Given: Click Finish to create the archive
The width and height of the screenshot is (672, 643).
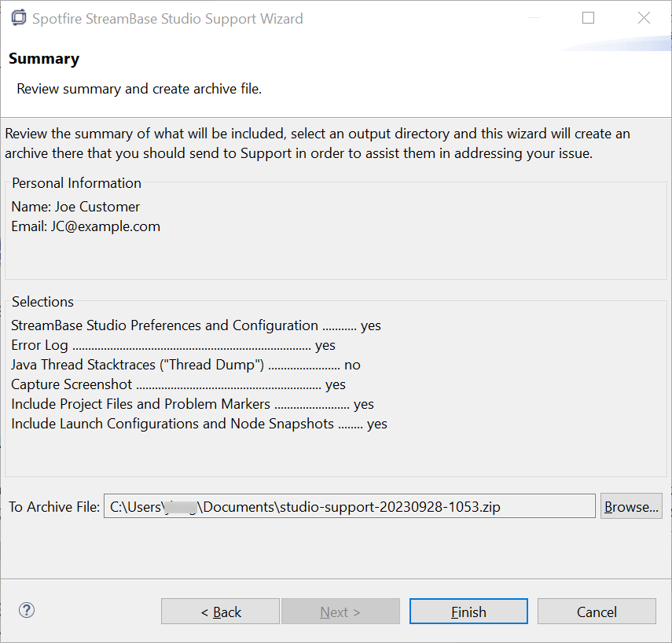Looking at the screenshot, I should [x=468, y=612].
